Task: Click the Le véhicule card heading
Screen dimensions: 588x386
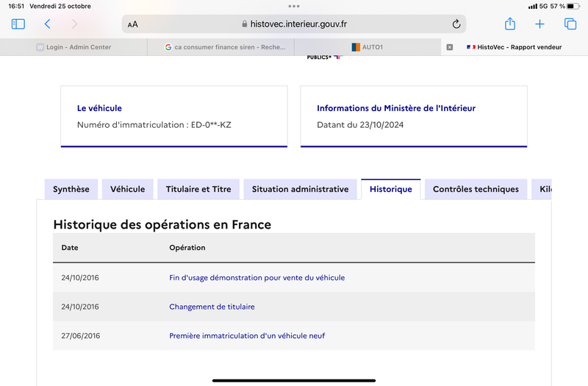Action: pos(99,108)
